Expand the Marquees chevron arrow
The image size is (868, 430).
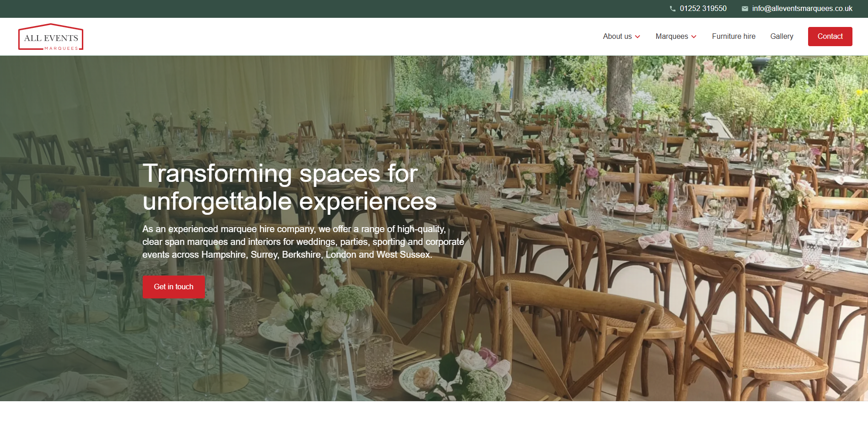[694, 37]
